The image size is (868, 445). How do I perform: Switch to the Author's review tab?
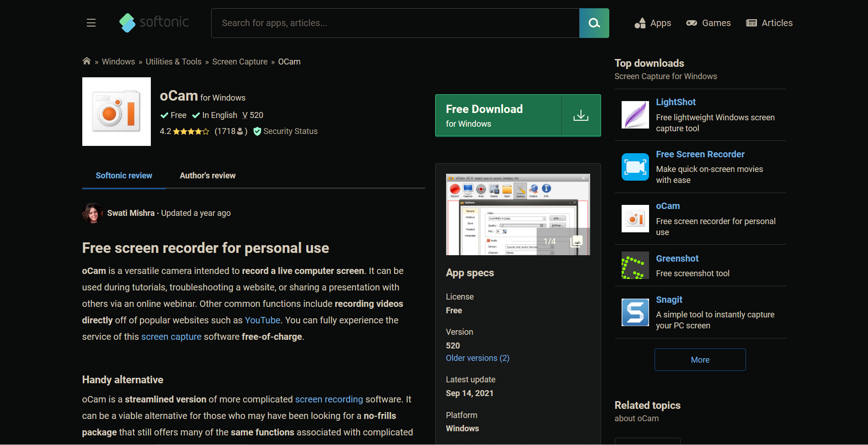coord(208,176)
